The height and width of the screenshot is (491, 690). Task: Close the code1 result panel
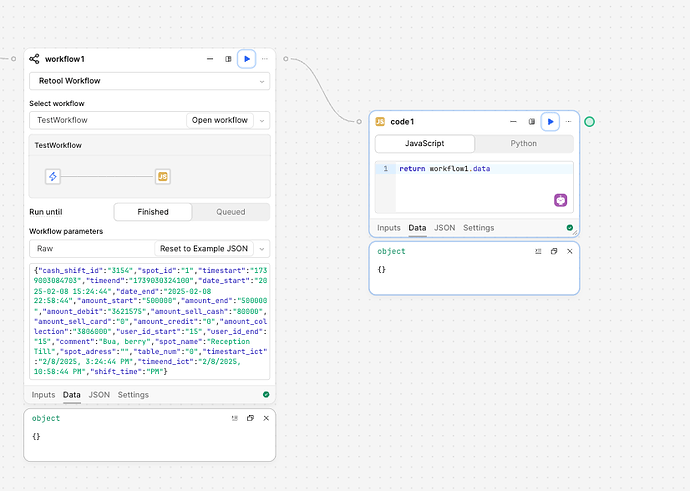tap(569, 251)
